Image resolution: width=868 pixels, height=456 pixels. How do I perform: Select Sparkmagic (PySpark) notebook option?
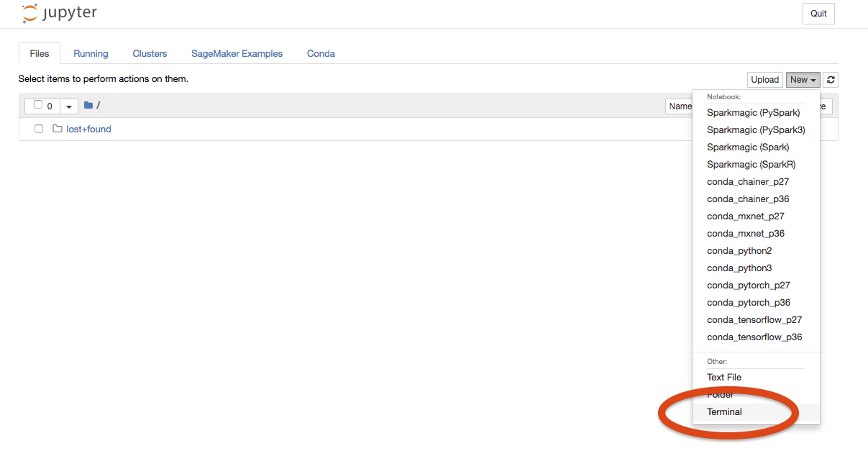(x=753, y=113)
